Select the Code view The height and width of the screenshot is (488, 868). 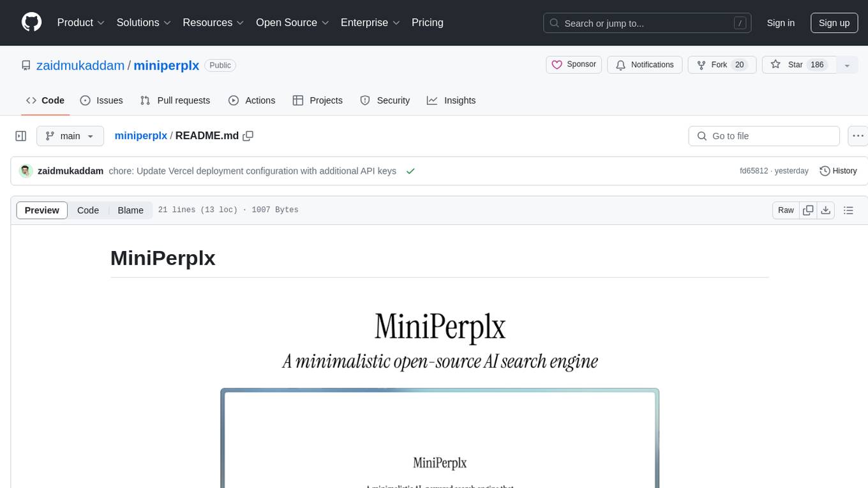pyautogui.click(x=88, y=210)
